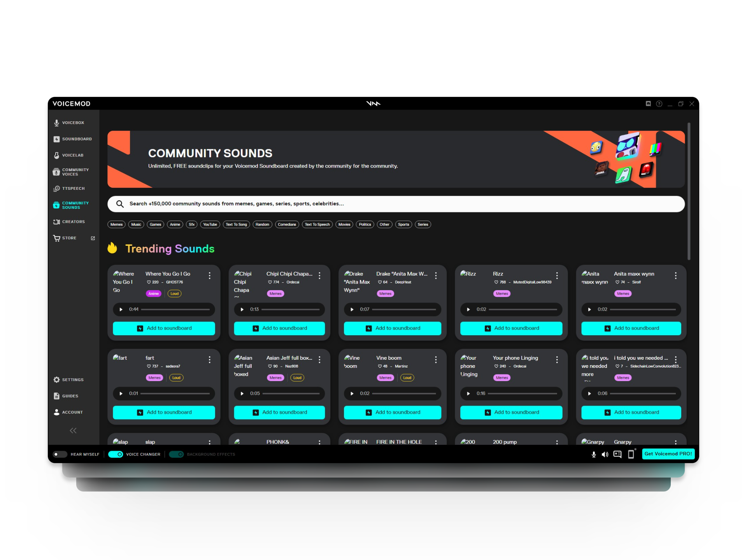
Task: Toggle Hear Myself switch
Action: [60, 454]
